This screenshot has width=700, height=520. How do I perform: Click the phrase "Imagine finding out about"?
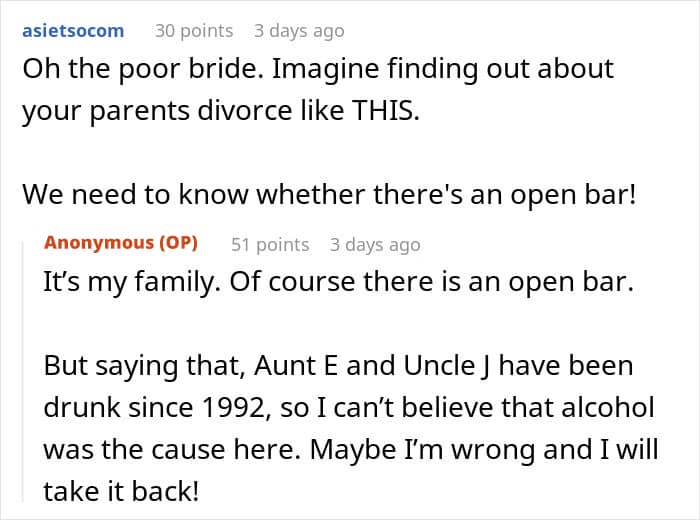tap(443, 69)
